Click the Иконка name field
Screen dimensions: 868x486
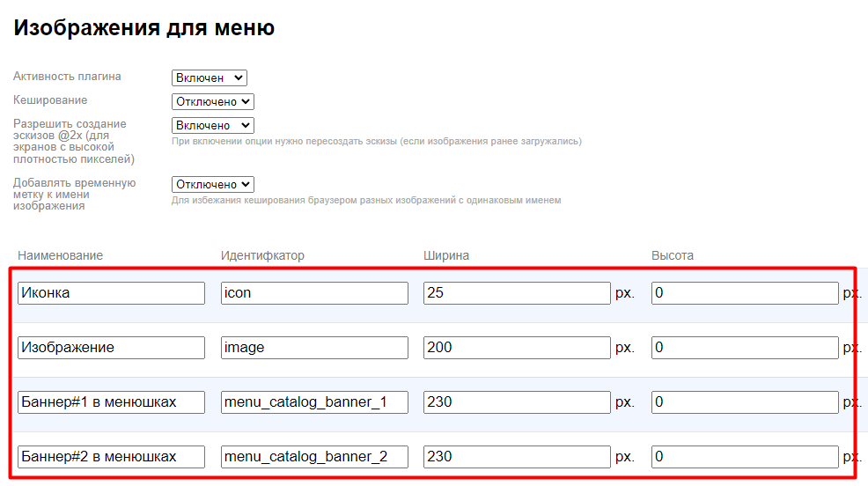(111, 293)
